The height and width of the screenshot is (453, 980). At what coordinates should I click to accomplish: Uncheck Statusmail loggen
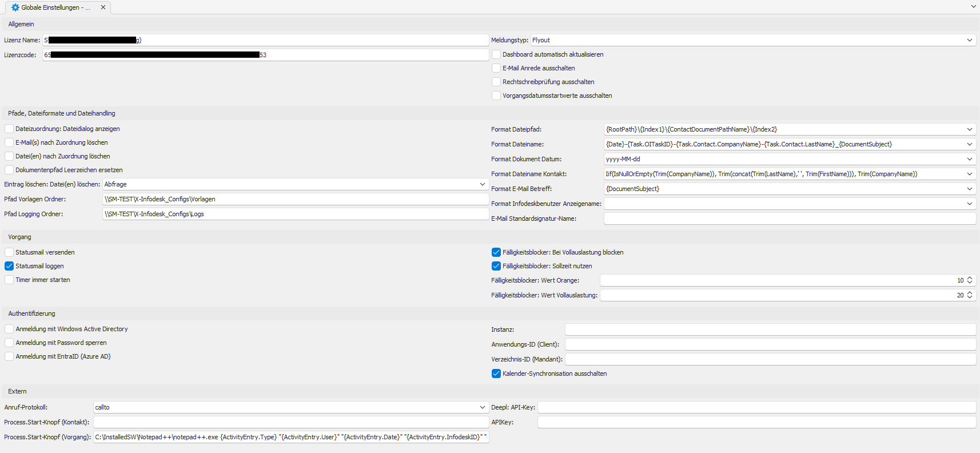tap(9, 266)
